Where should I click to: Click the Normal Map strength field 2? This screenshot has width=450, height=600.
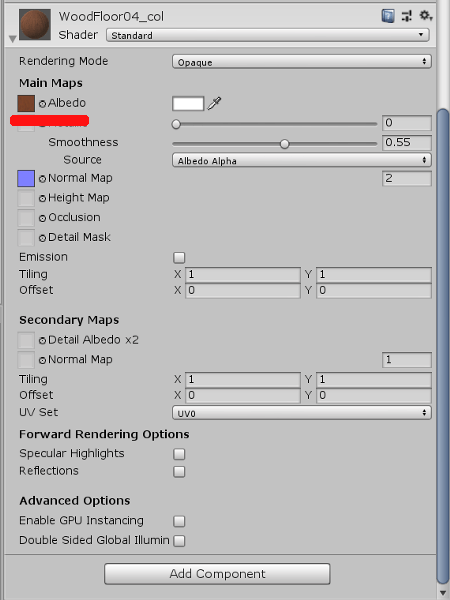pos(407,178)
